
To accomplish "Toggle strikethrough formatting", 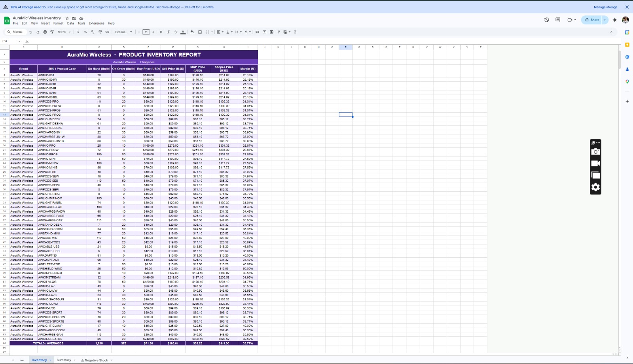I will pyautogui.click(x=175, y=32).
